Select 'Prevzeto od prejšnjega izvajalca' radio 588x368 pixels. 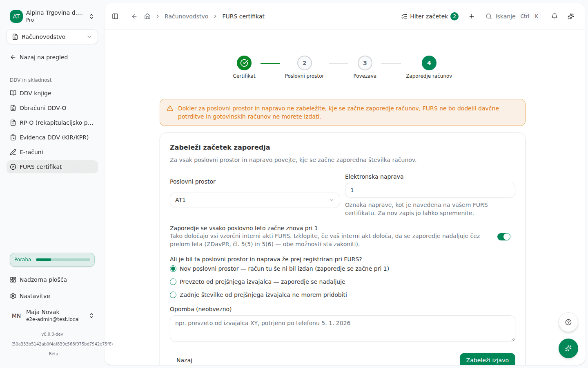[173, 282]
